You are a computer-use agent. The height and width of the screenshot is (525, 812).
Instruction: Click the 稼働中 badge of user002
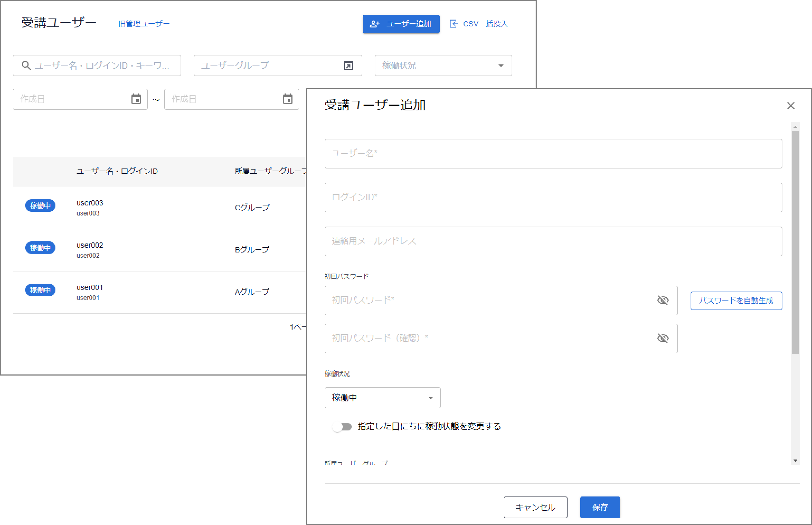(40, 248)
